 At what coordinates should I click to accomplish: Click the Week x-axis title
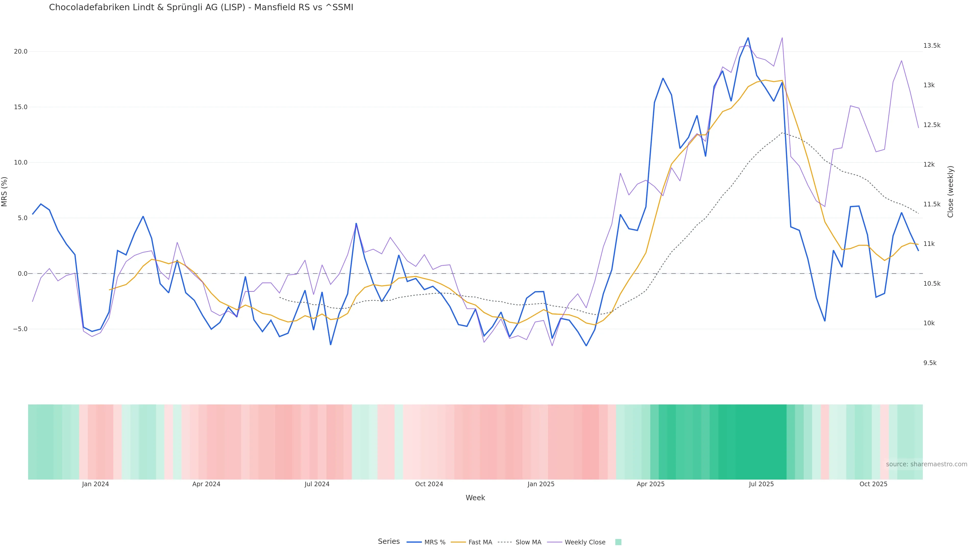[475, 498]
